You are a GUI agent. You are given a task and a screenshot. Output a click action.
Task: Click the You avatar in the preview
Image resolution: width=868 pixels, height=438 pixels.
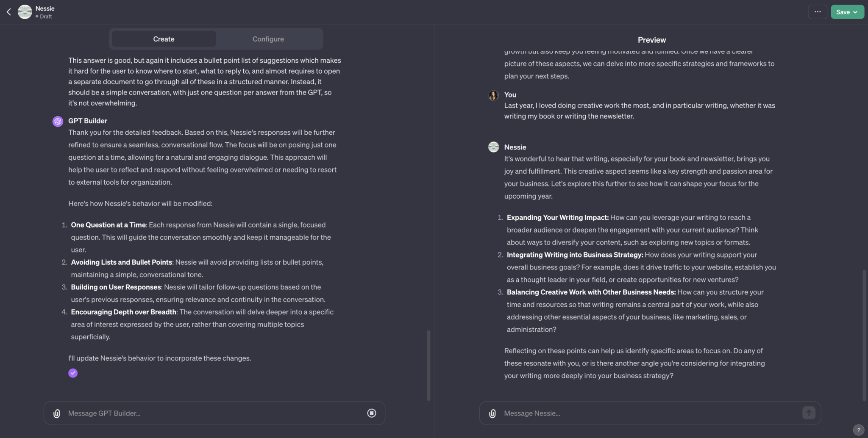point(493,95)
